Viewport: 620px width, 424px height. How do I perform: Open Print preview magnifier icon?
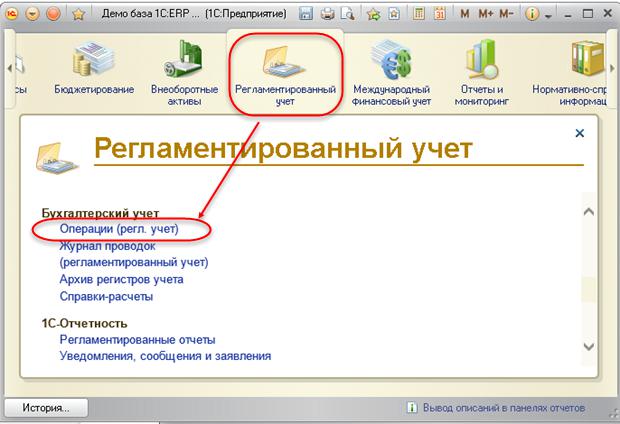(348, 14)
